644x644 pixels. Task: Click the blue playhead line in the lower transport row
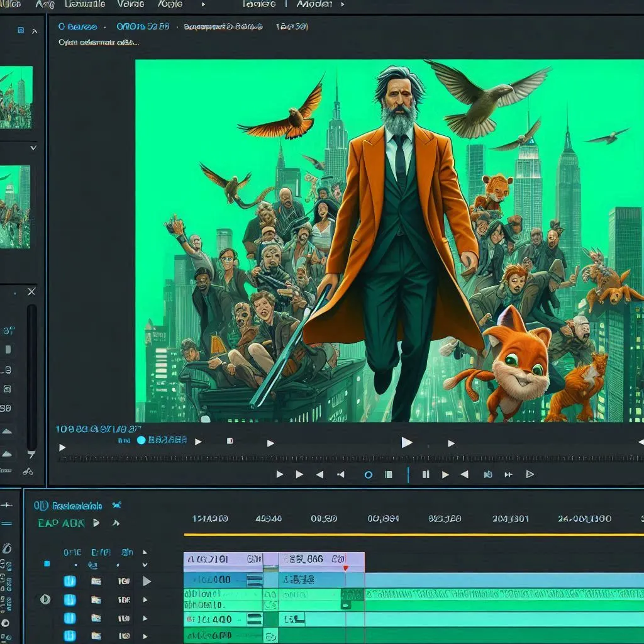pos(408,475)
